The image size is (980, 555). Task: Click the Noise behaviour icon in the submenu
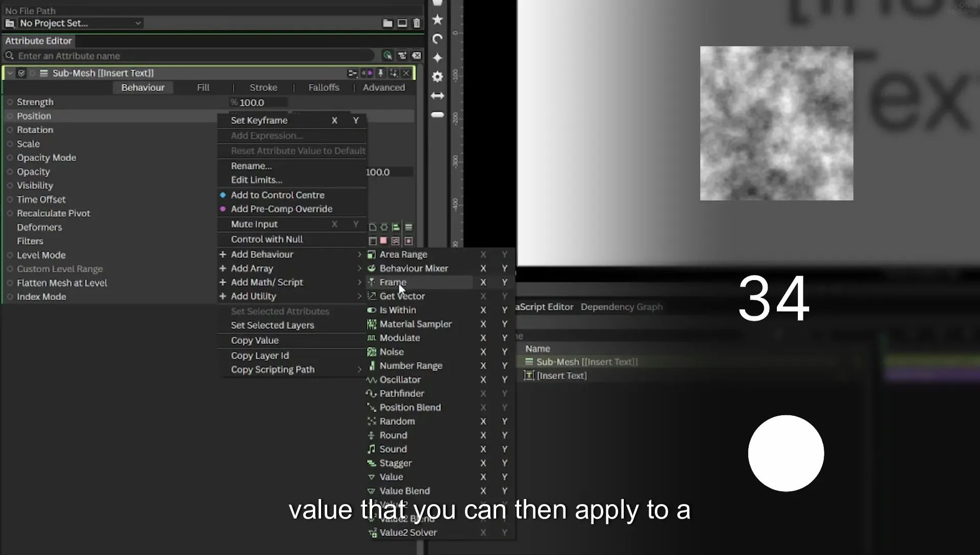tap(372, 352)
